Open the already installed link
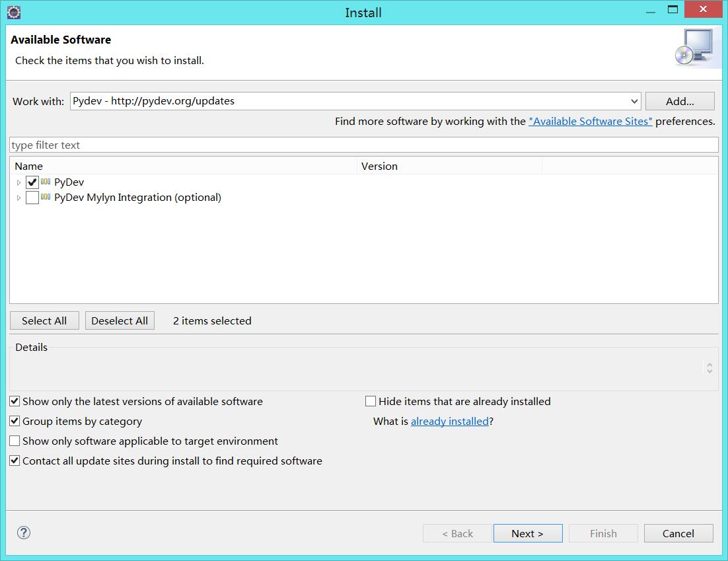 point(450,421)
